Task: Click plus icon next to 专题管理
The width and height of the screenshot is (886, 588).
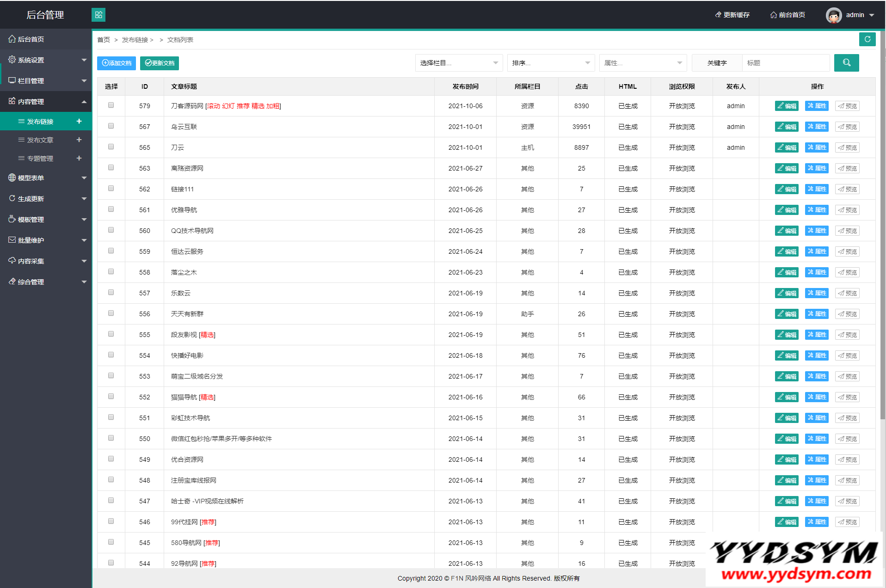Action: point(79,158)
